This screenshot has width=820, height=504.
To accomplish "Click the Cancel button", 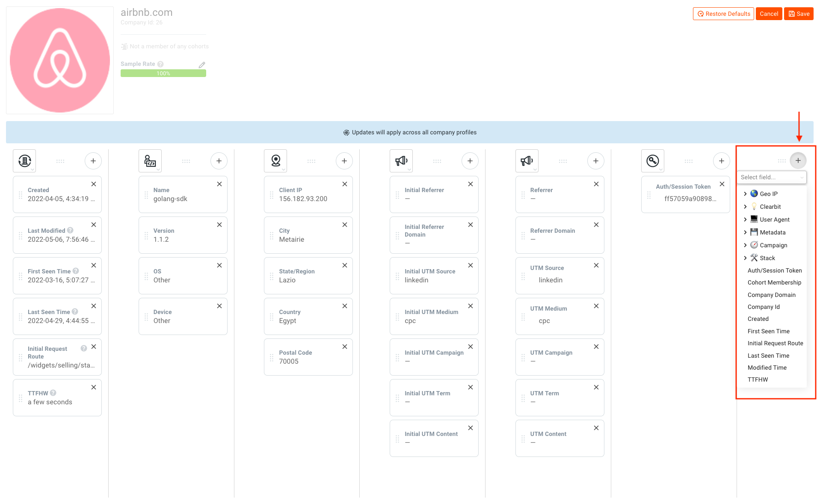I will click(x=769, y=13).
